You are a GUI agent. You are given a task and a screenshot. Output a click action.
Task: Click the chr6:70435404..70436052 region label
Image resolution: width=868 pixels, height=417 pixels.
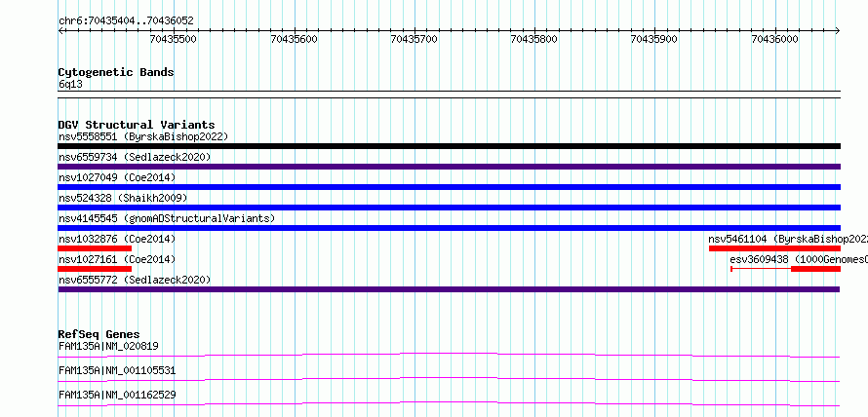(x=126, y=21)
